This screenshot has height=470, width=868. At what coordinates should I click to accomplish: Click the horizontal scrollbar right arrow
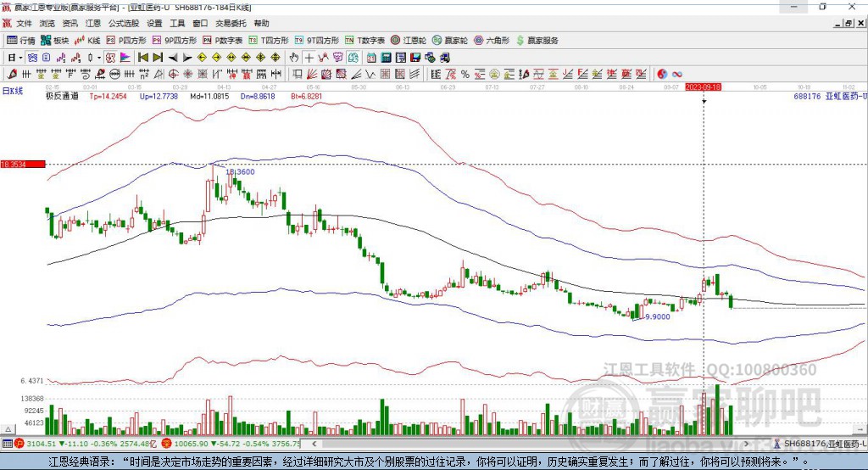(746, 444)
